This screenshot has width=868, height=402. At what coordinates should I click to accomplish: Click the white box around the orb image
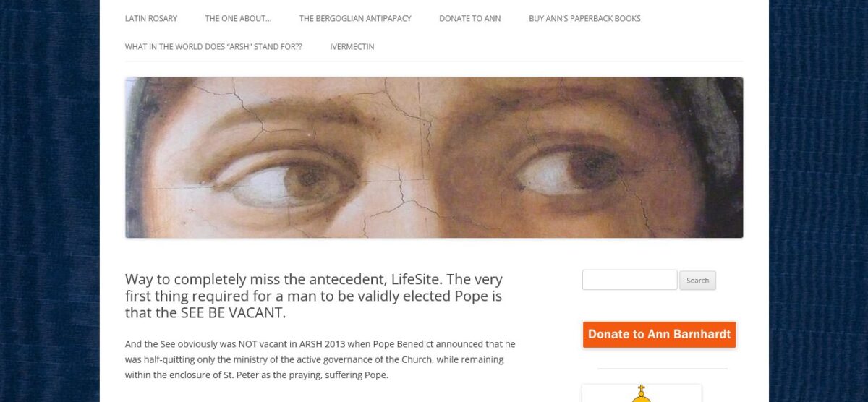pos(642,393)
